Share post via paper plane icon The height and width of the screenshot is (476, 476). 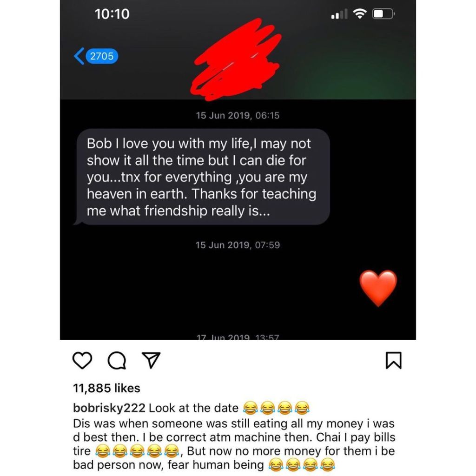(x=151, y=360)
